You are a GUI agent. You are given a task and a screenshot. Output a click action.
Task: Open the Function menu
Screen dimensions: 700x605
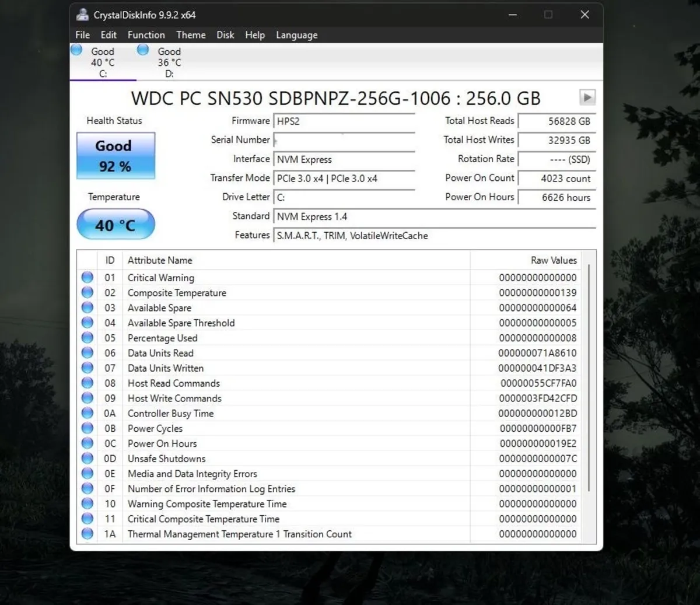(146, 35)
